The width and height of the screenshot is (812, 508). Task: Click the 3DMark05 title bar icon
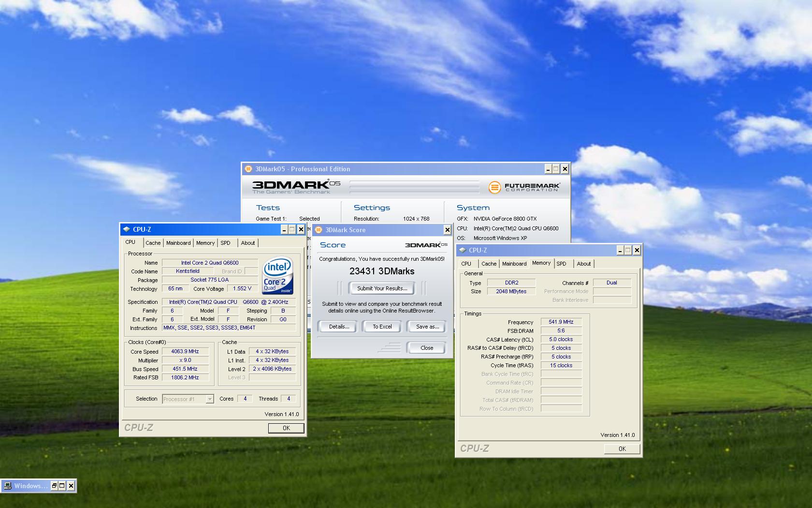[x=248, y=169]
